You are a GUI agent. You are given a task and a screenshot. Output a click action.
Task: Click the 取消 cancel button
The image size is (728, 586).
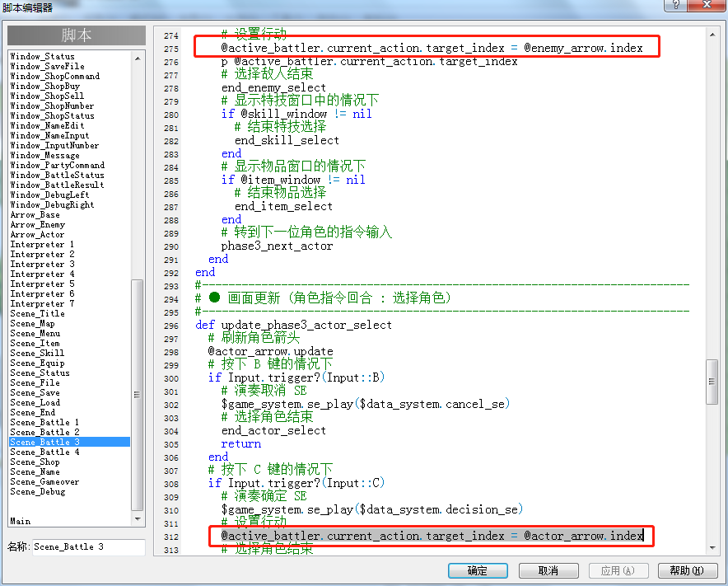[548, 570]
